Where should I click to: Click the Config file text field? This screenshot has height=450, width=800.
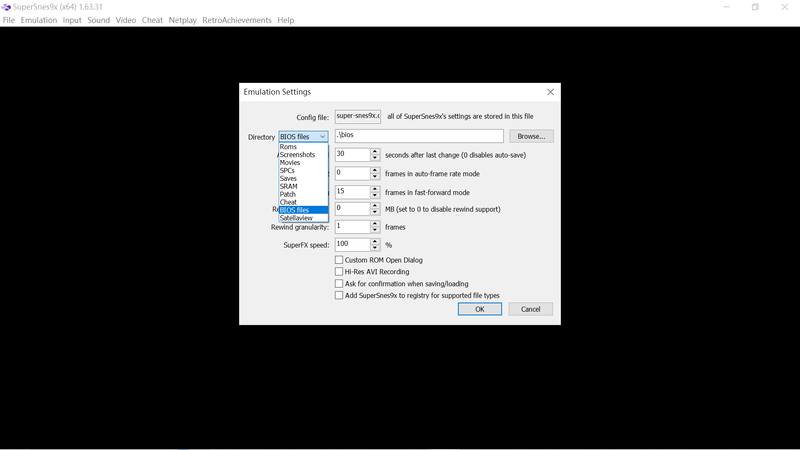point(358,116)
